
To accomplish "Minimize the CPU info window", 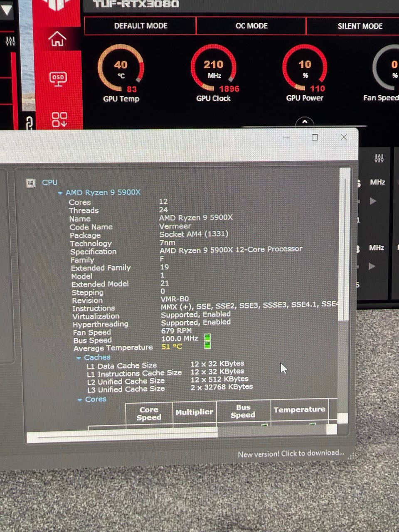I will (286, 138).
